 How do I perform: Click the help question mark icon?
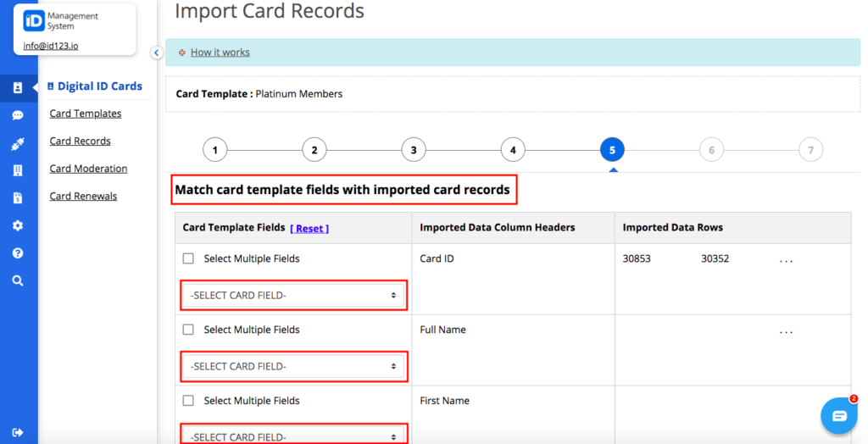18,253
